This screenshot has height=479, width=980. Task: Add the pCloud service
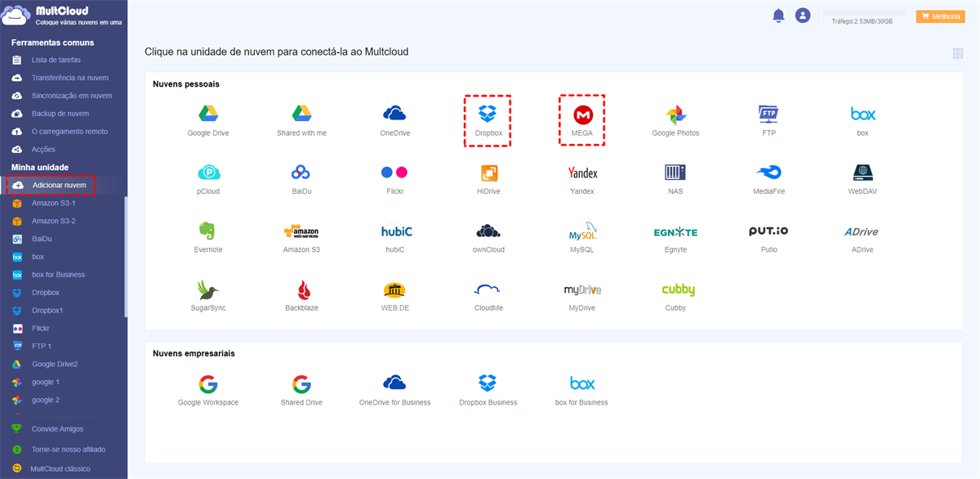coord(208,179)
